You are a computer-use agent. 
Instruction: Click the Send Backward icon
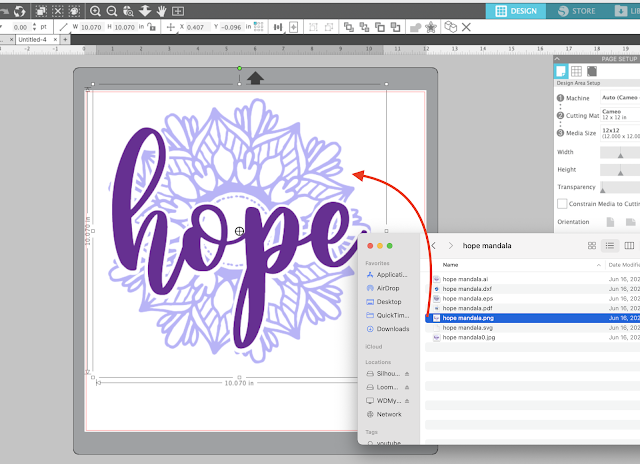click(x=395, y=27)
